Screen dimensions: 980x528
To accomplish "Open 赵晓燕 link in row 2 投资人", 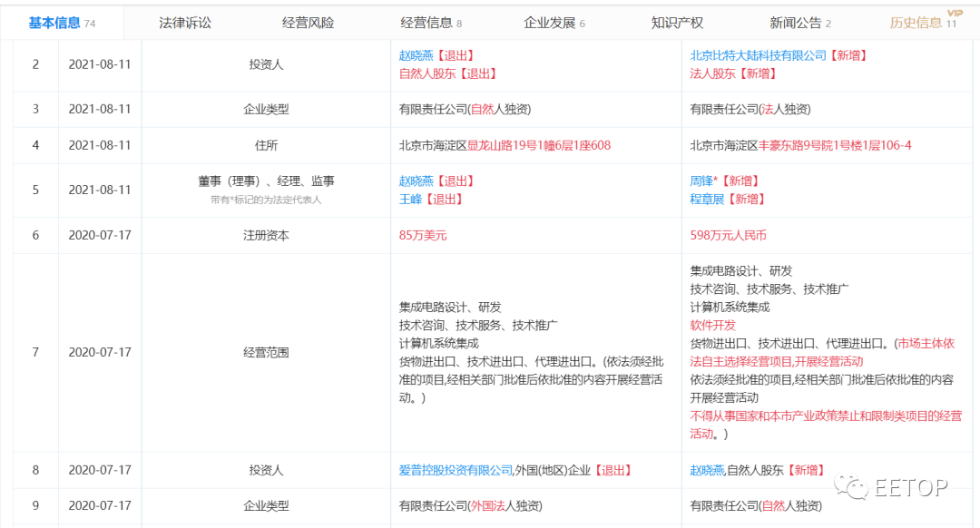I will [x=416, y=55].
